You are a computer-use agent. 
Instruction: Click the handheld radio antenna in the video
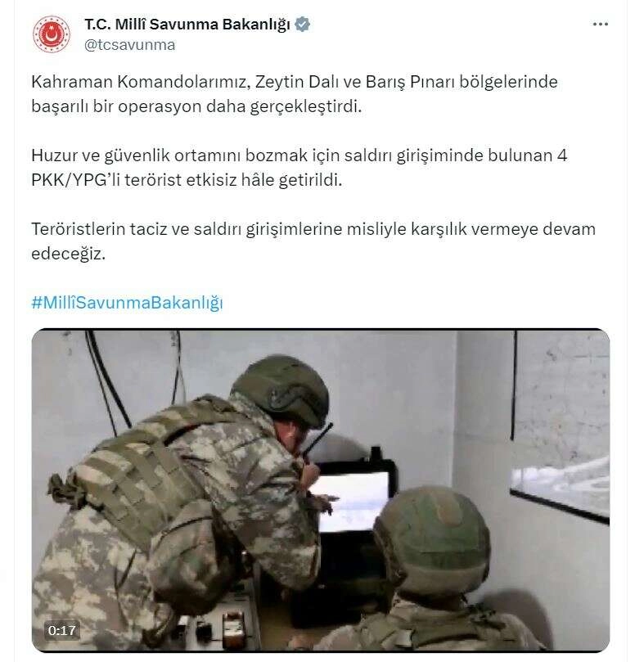pos(318,439)
